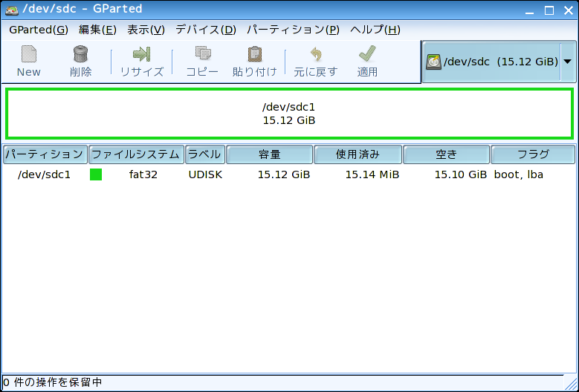The image size is (579, 392).
Task: Click the boot, lba flags cell
Action: click(x=519, y=174)
